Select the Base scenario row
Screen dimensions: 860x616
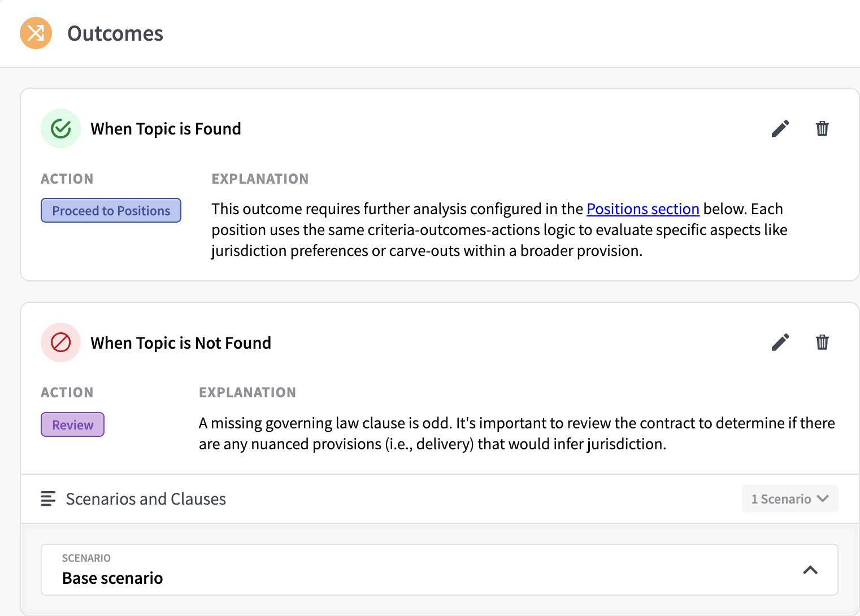[439, 570]
